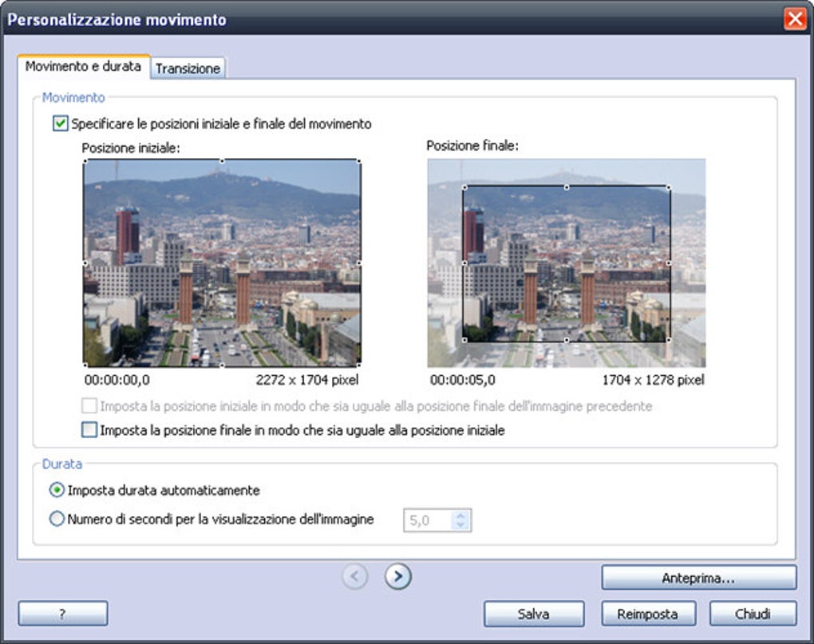Click the Posizione finale: label
The width and height of the screenshot is (814, 644).
(x=472, y=146)
